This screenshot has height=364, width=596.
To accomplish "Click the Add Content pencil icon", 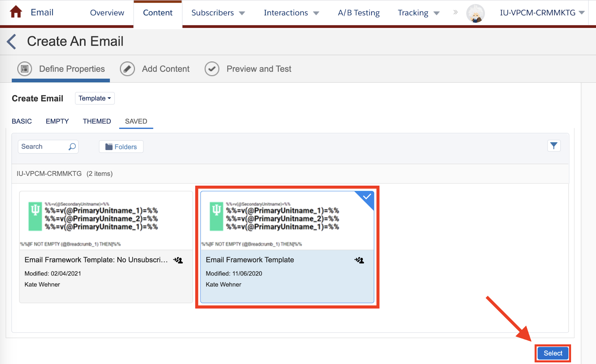I will click(x=127, y=69).
